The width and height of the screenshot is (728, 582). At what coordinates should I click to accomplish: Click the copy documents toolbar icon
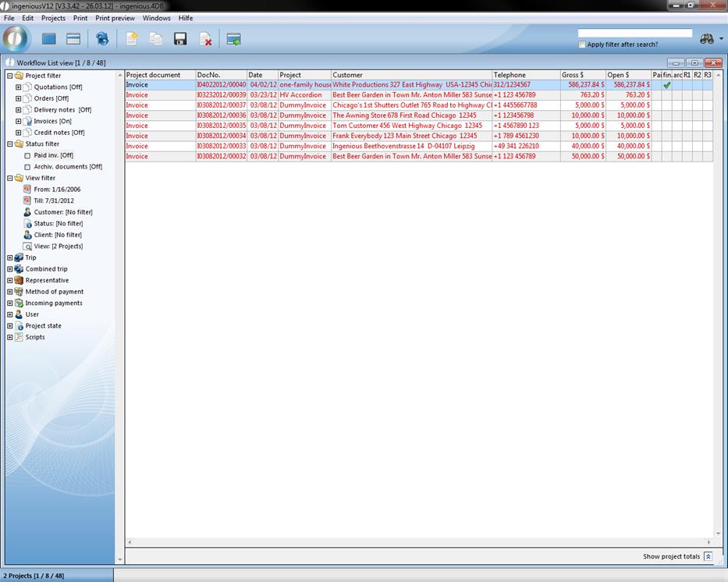click(x=156, y=39)
